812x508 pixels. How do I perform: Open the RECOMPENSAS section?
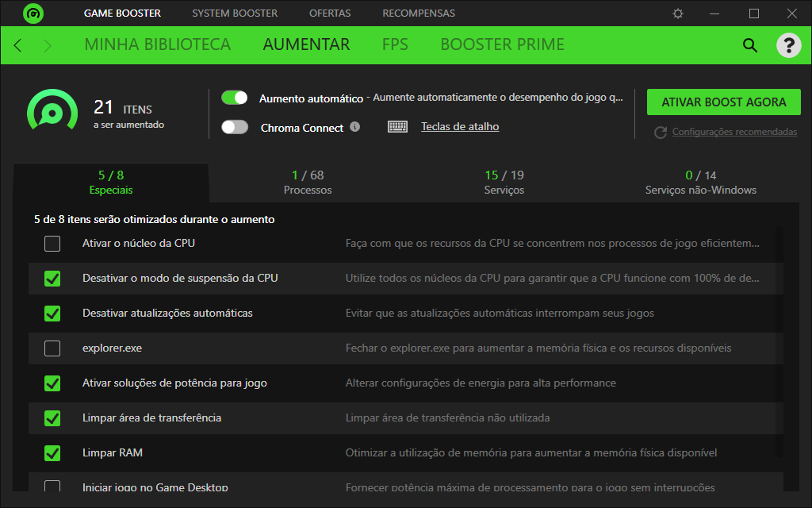(x=419, y=13)
